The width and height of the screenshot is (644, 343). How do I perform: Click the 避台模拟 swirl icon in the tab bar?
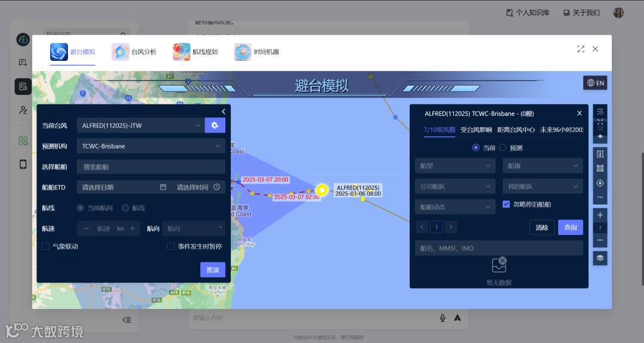point(58,52)
